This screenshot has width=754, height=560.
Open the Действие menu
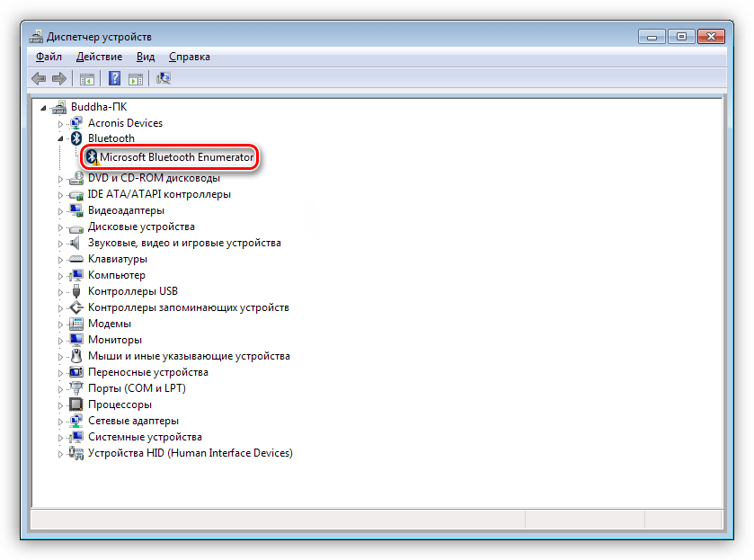pyautogui.click(x=99, y=57)
